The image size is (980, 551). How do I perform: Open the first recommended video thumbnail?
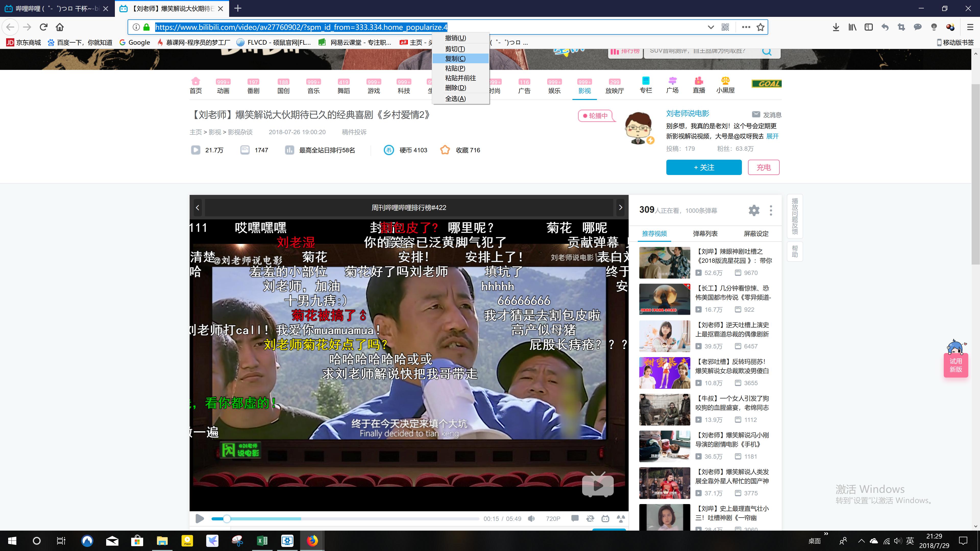click(x=664, y=263)
